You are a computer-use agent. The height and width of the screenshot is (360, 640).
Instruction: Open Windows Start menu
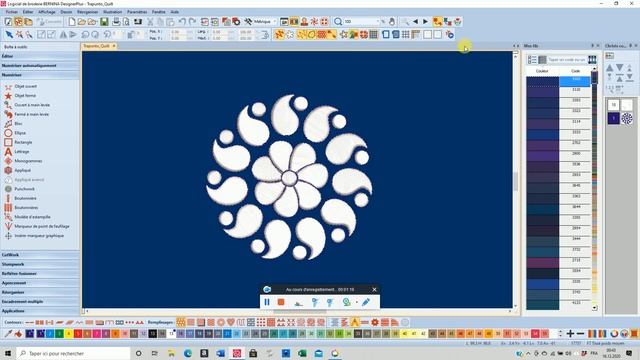(x=7, y=353)
